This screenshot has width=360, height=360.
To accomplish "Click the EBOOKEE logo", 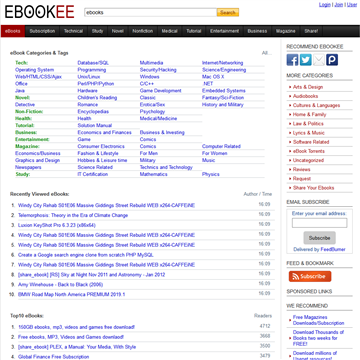I will (39, 12).
